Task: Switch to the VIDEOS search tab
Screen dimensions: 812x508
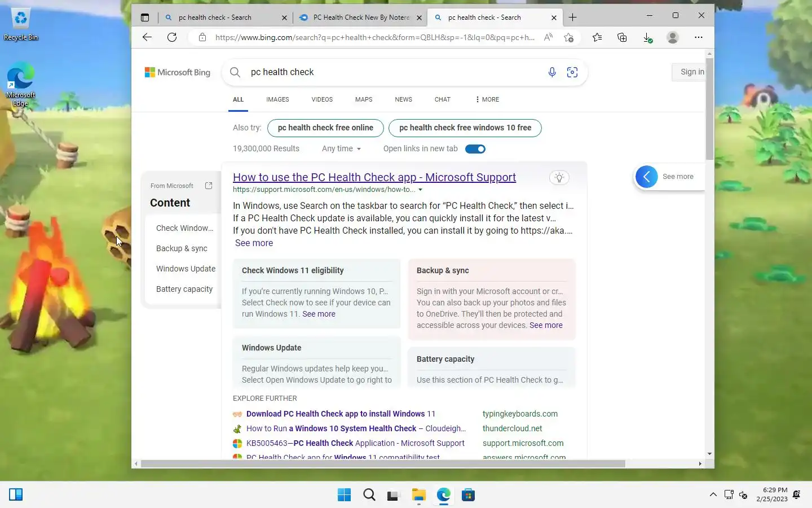Action: tap(322, 99)
